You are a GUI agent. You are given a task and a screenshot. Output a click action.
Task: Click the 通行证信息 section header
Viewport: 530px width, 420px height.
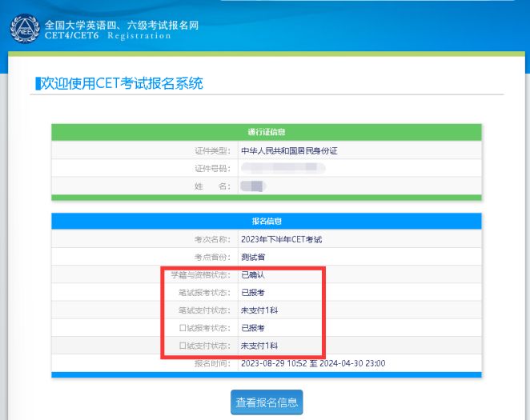[x=267, y=132]
